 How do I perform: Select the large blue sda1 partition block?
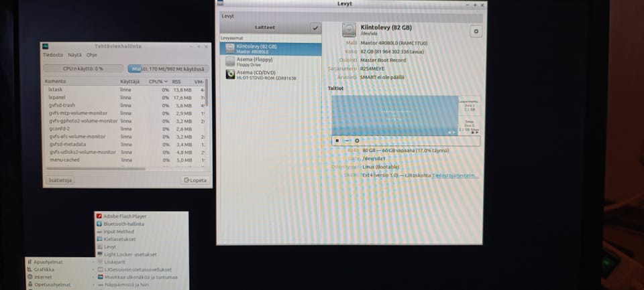[x=394, y=116]
